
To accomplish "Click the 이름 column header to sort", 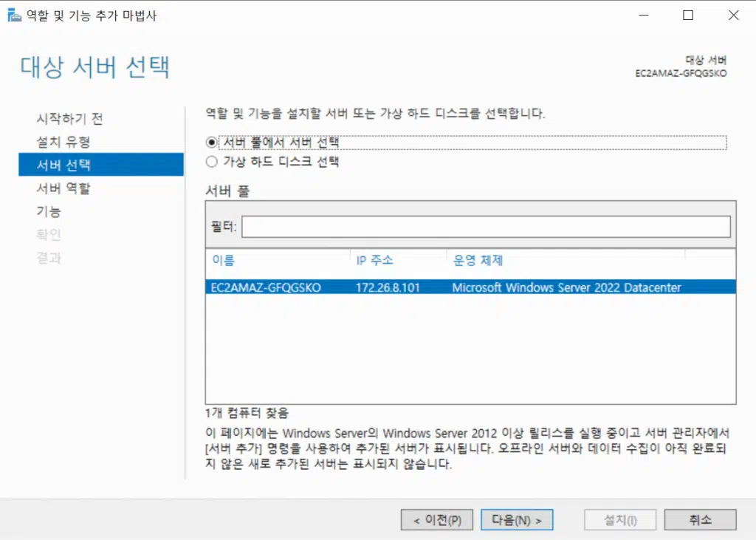I will pos(221,259).
